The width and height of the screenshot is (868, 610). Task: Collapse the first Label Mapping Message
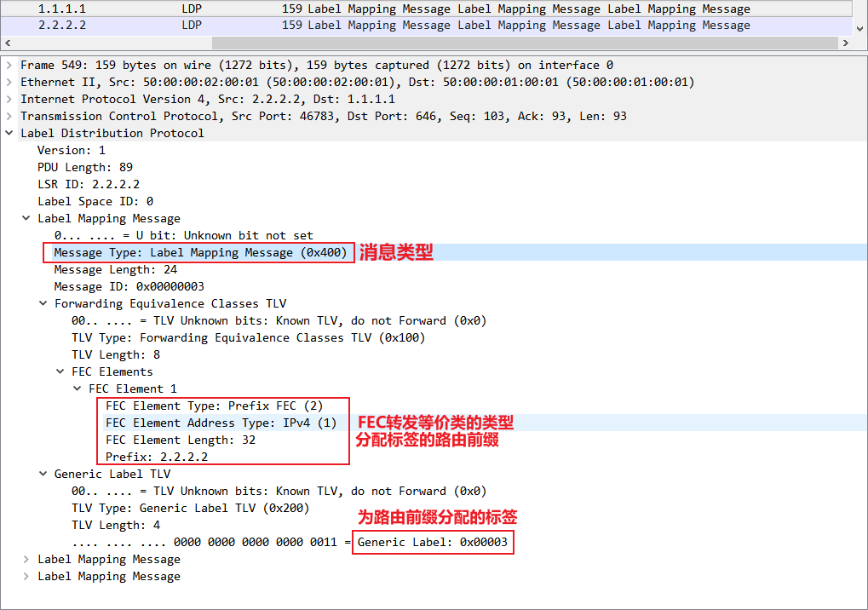(x=26, y=219)
